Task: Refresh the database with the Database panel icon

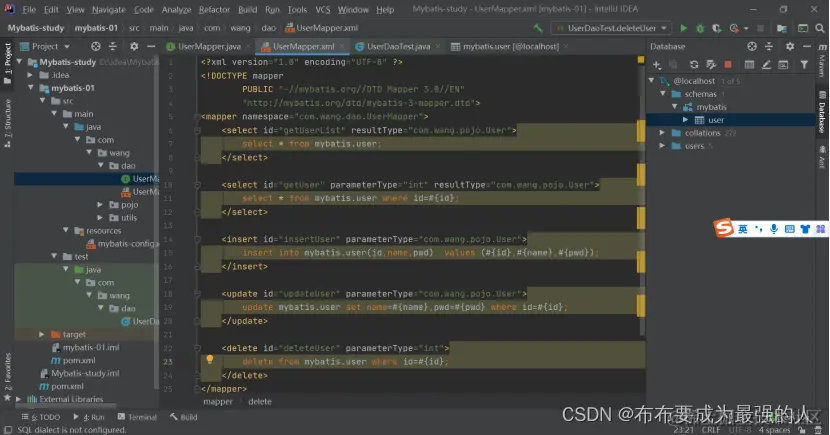Action: coord(693,65)
